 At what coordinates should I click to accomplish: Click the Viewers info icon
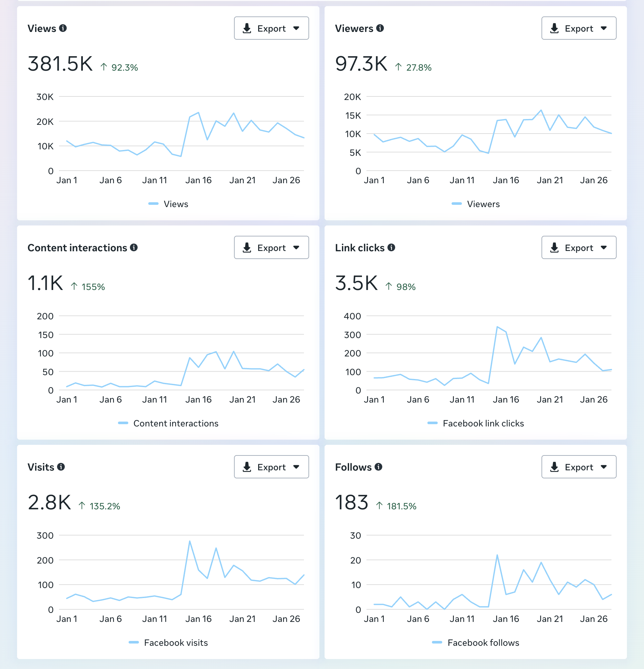coord(380,28)
